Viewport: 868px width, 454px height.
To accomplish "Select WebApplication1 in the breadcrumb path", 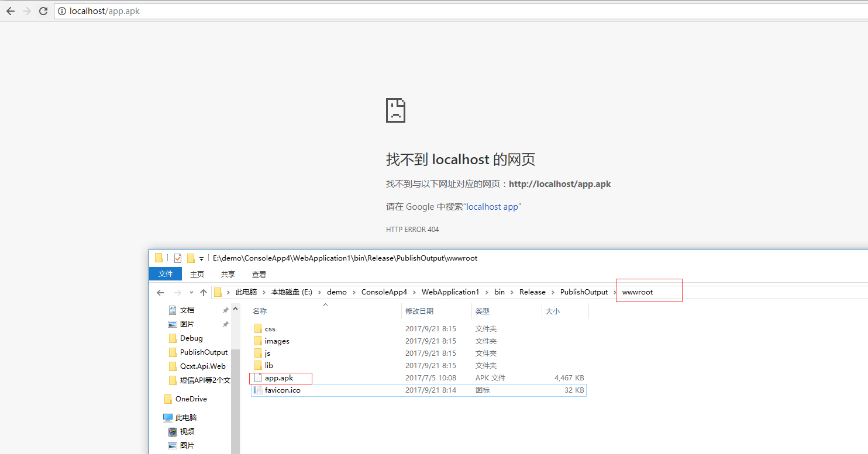I will click(x=450, y=292).
